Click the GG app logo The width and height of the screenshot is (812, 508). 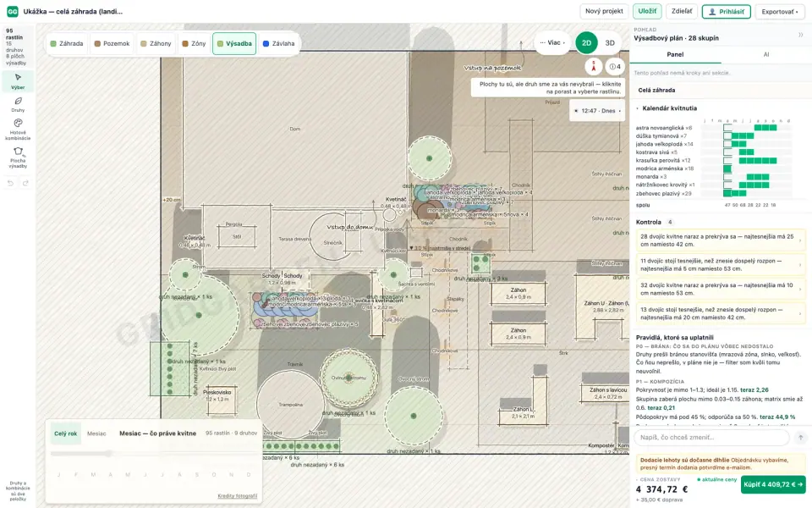pos(13,11)
